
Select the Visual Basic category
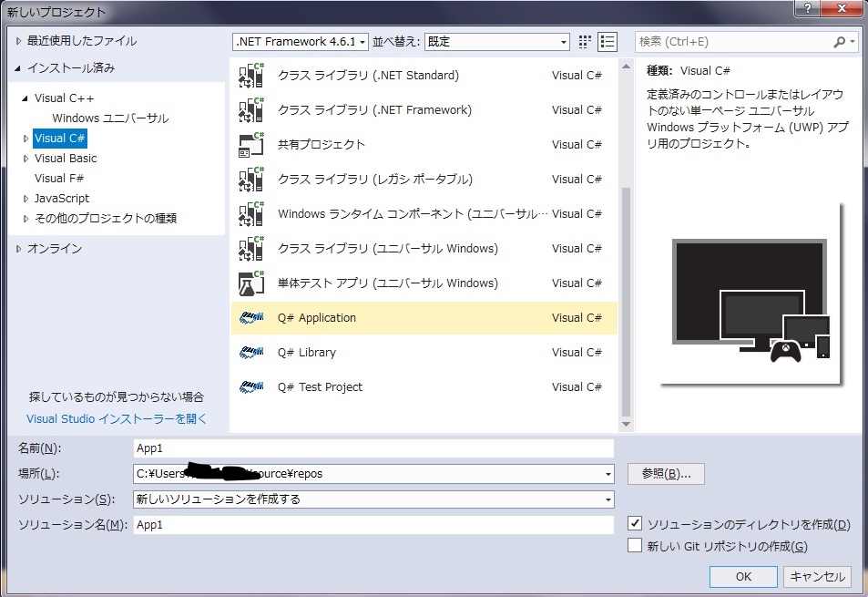pyautogui.click(x=66, y=159)
